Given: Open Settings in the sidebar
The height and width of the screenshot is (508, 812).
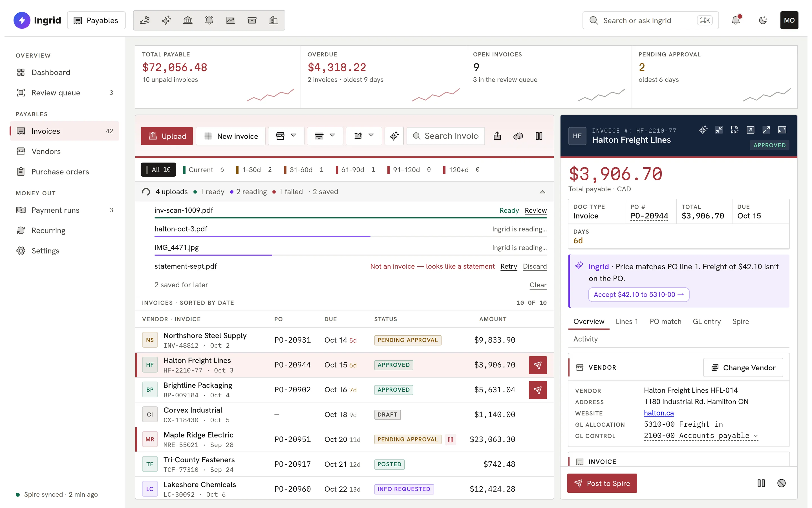Looking at the screenshot, I should pos(64,251).
